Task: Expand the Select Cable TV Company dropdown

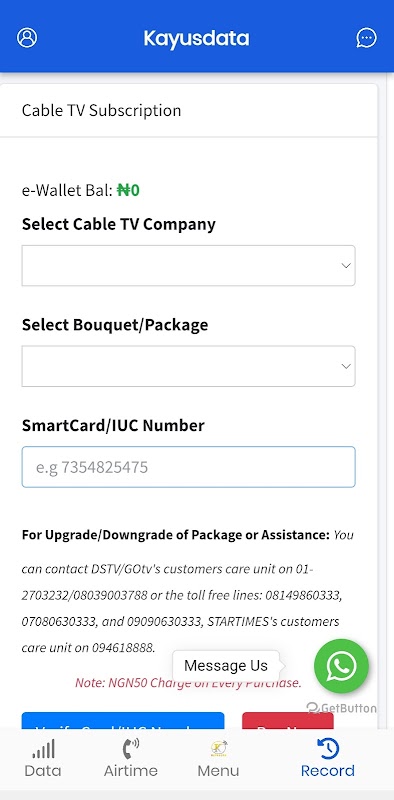Action: (x=188, y=265)
